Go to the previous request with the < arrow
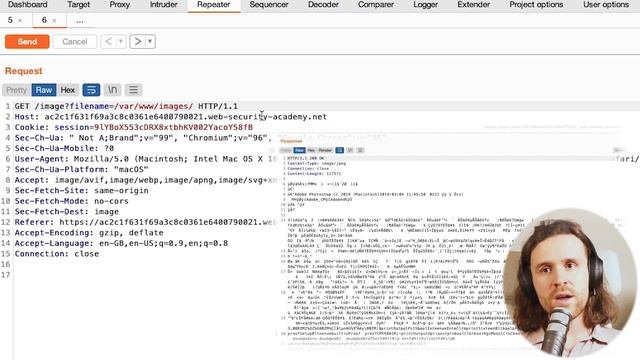The width and height of the screenshot is (640, 360). pos(109,41)
